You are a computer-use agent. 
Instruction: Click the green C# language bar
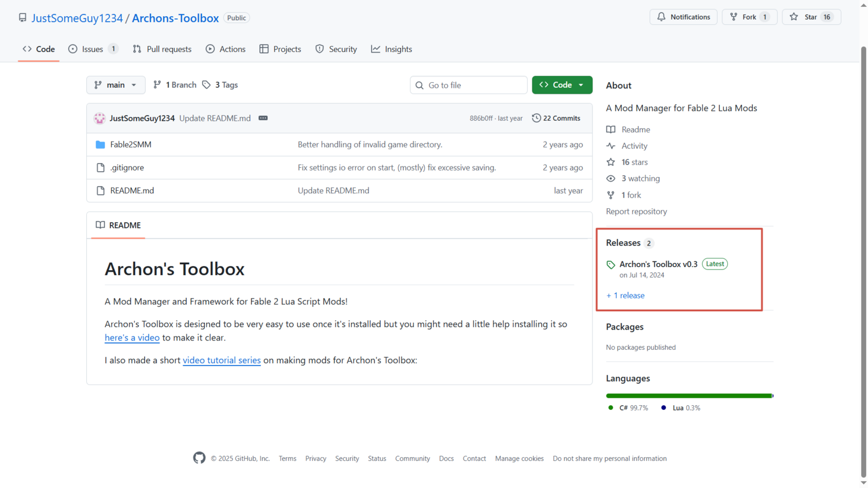[x=689, y=395]
